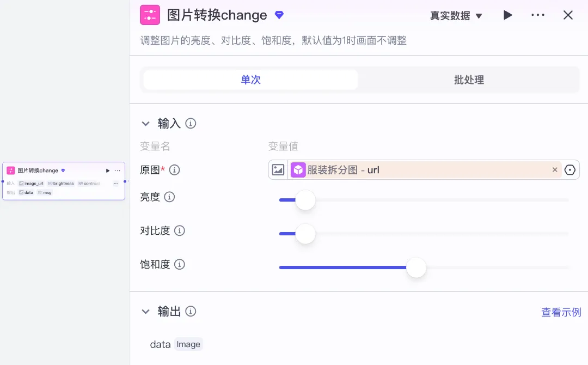Viewport: 588px width, 365px height.
Task: Collapse the 输入 section chevron
Action: click(x=145, y=124)
